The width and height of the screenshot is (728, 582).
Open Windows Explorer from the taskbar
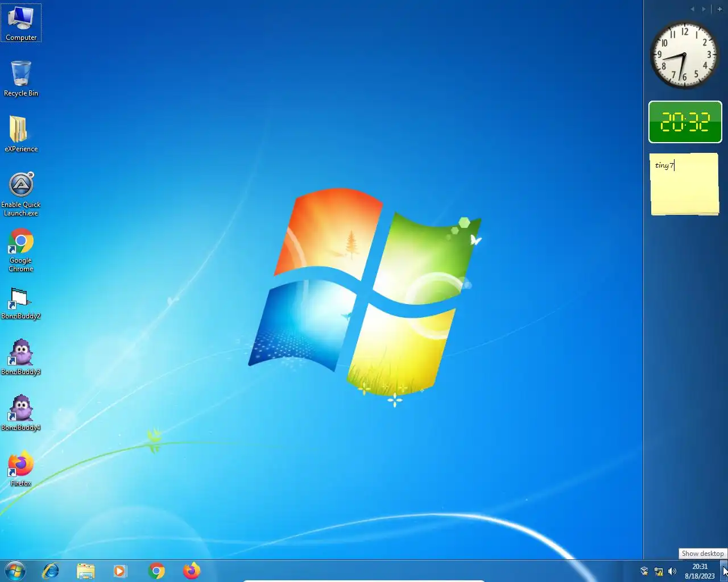(86, 571)
